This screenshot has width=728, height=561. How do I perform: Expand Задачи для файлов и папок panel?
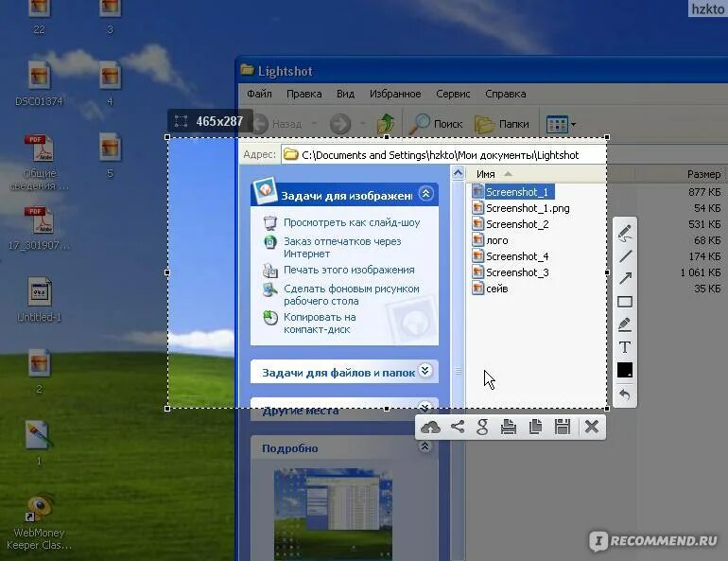(425, 371)
